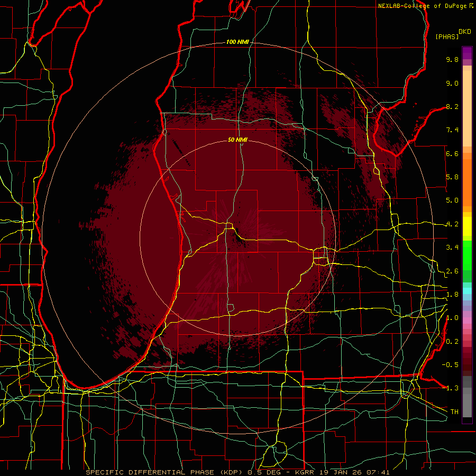476x476 pixels.
Task: Click the 1.8 scale value
Action: [452, 295]
